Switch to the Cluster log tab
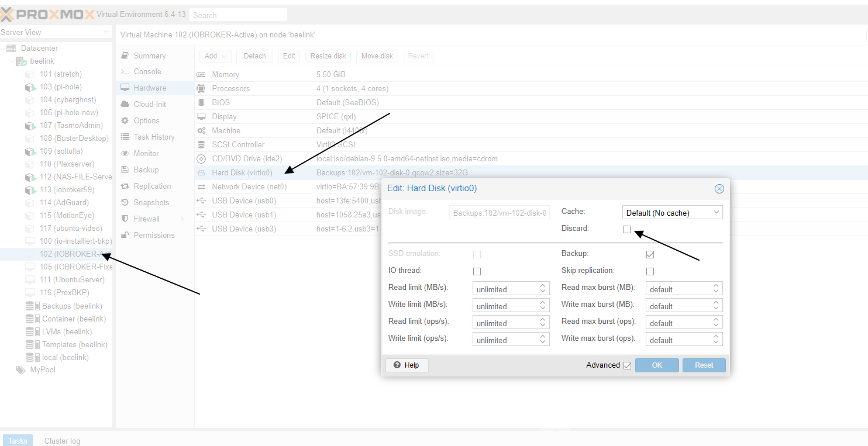The height and width of the screenshot is (446, 868). click(x=62, y=441)
